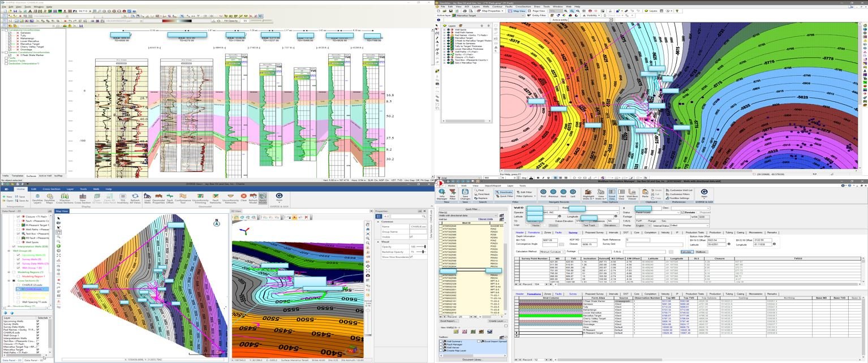Click Save Changes in WellBase ribbon

pyautogui.click(x=465, y=194)
